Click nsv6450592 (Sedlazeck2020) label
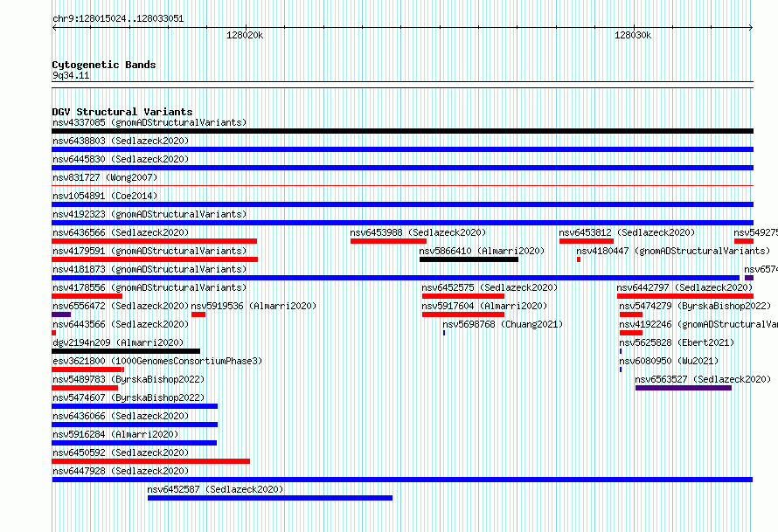The image size is (778, 532). [121, 453]
